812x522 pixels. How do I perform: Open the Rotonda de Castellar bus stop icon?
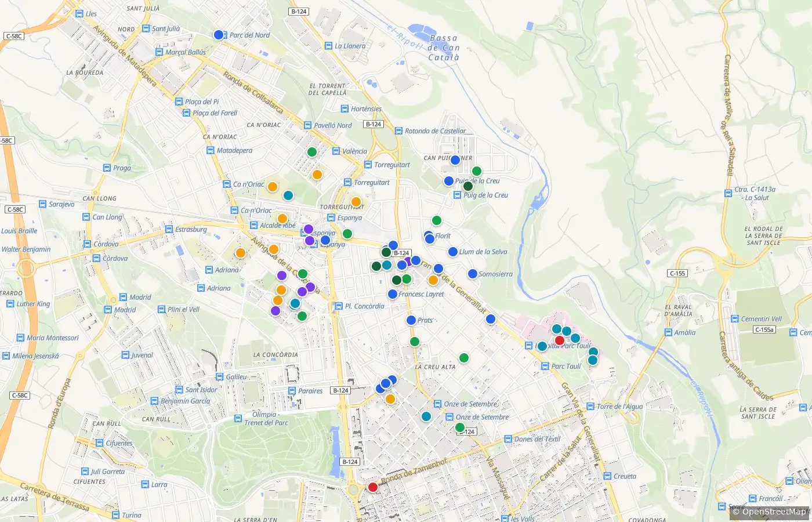click(398, 130)
